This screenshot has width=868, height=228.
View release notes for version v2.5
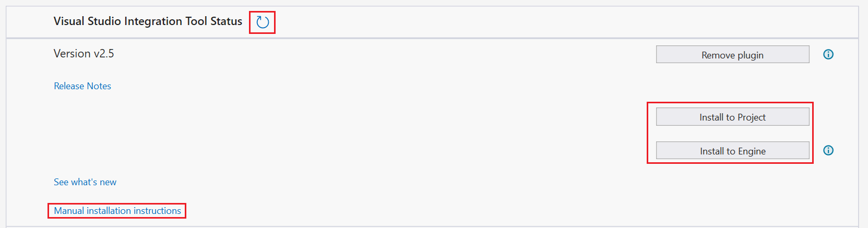[82, 86]
